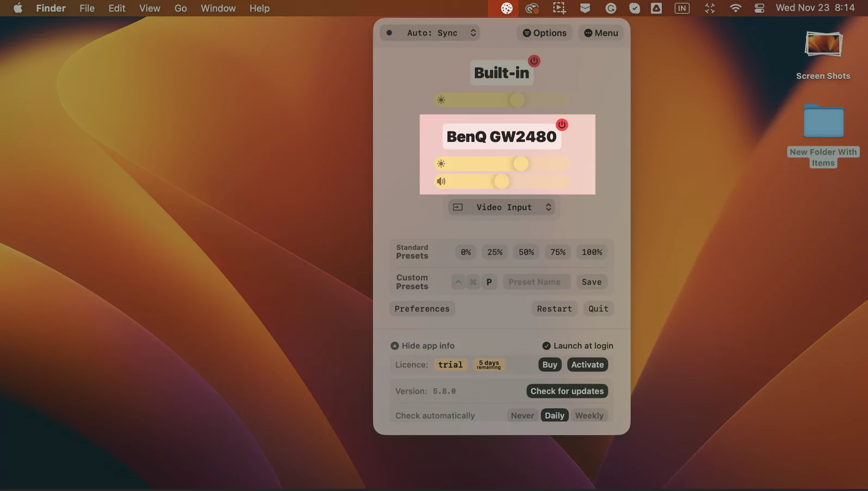Click the expanding arrows menu bar icon
This screenshot has width=868, height=491.
pyautogui.click(x=710, y=8)
